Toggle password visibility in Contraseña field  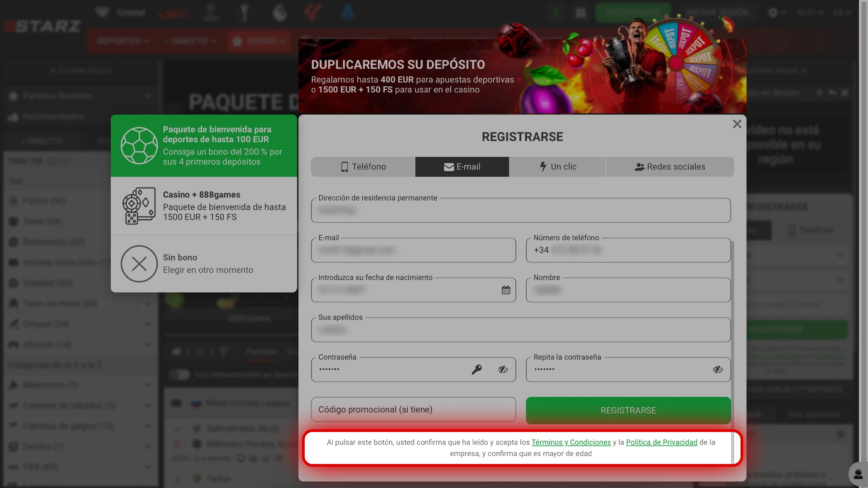click(503, 370)
